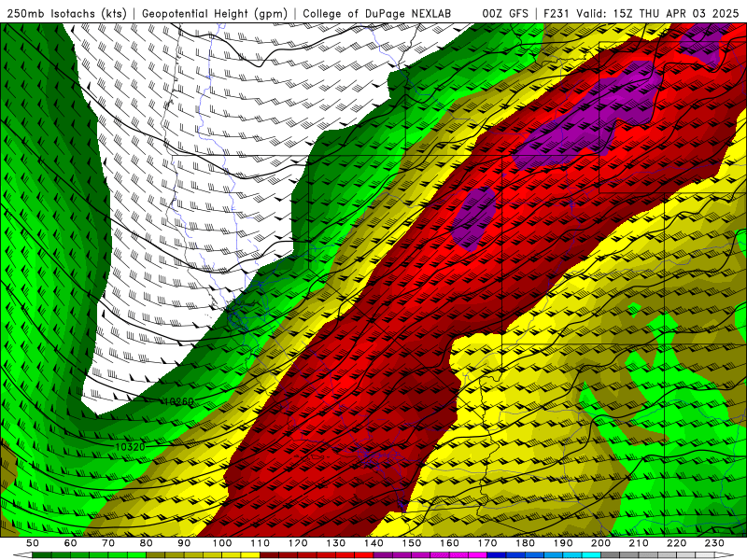Viewport: 747px width, 560px height.
Task: Click the 10320 height contour label
Action: click(130, 447)
